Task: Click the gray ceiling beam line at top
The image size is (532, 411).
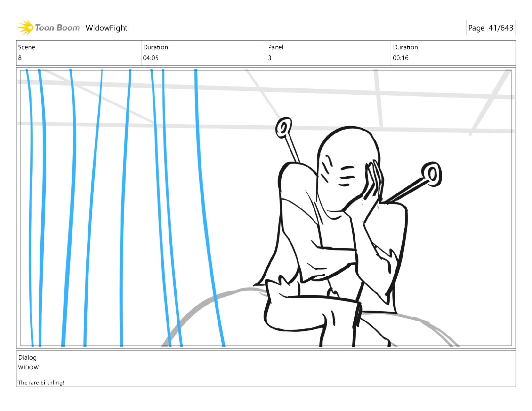Action: [x=265, y=89]
